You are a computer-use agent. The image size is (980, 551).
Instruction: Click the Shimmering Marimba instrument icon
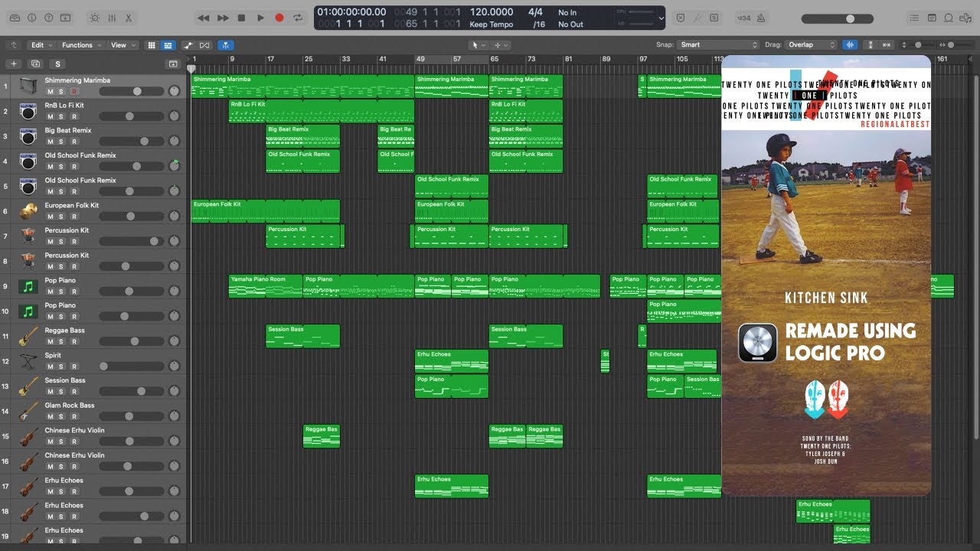pos(28,86)
